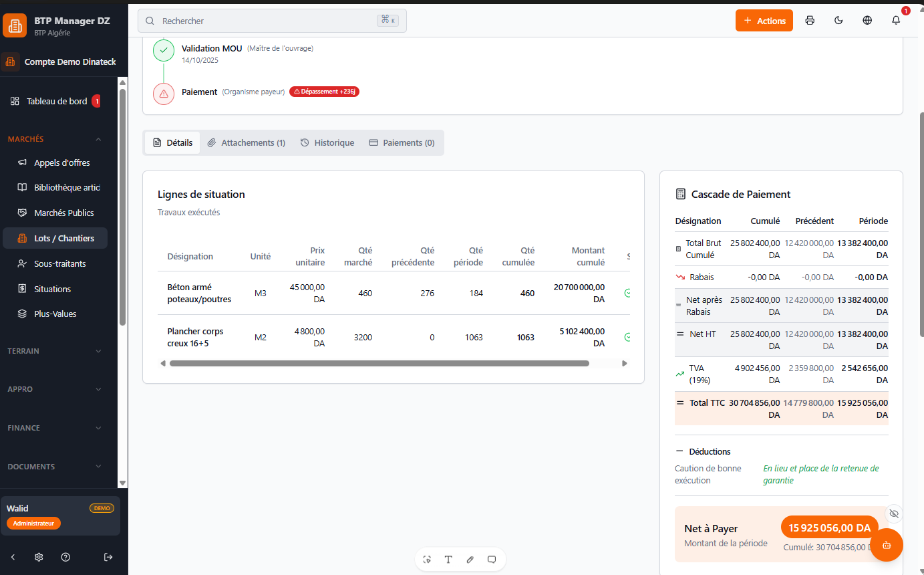Click the Plancher corps creux 16+5 designation
The image size is (924, 575).
[x=195, y=337]
